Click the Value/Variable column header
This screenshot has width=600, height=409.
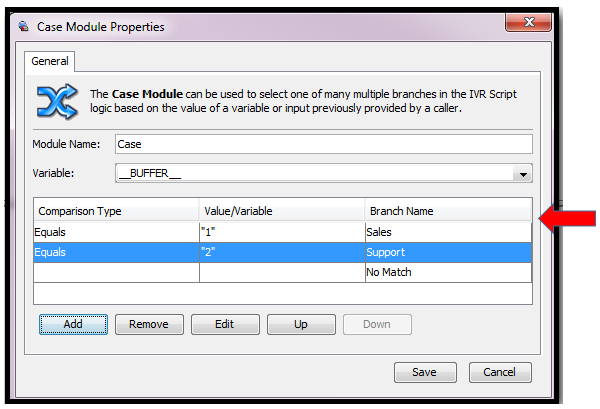[x=282, y=211]
